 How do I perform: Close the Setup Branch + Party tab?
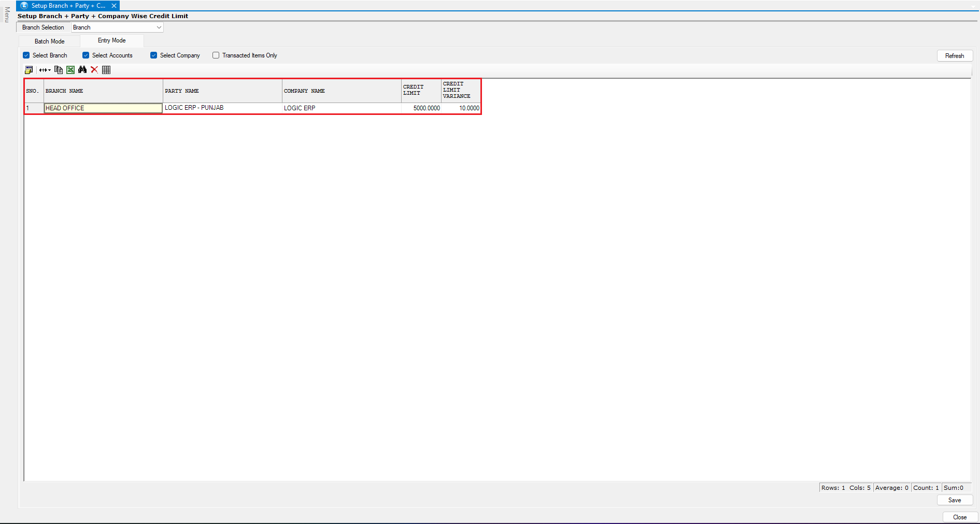(x=114, y=6)
